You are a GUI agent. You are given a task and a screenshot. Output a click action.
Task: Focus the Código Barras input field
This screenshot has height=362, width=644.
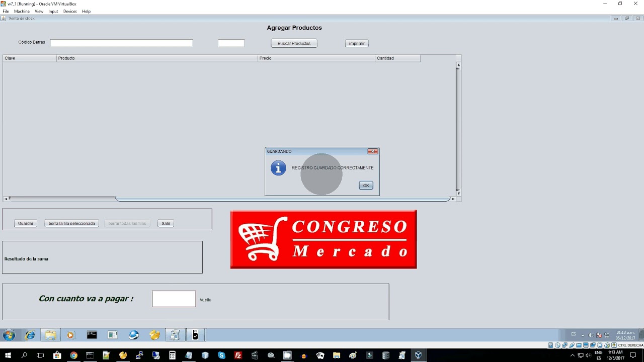(121, 43)
